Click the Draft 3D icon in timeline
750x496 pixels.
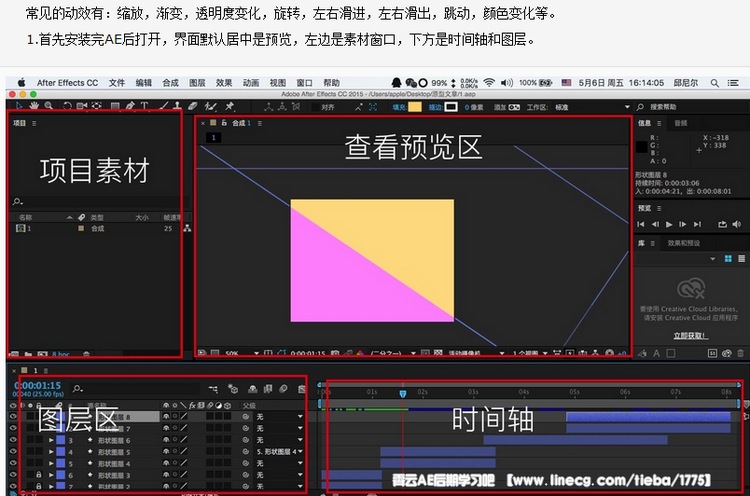233,389
